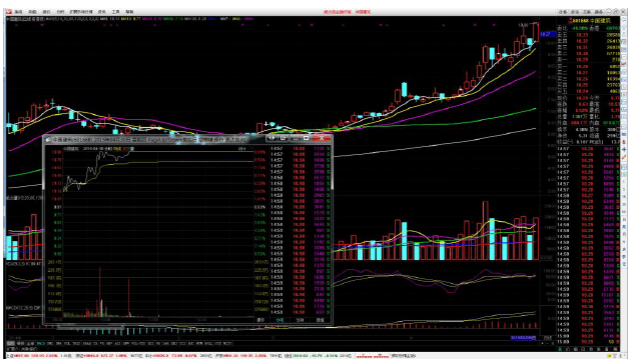Switch to the MACD indicator tab
The image size is (644, 364).
pyautogui.click(x=41, y=343)
